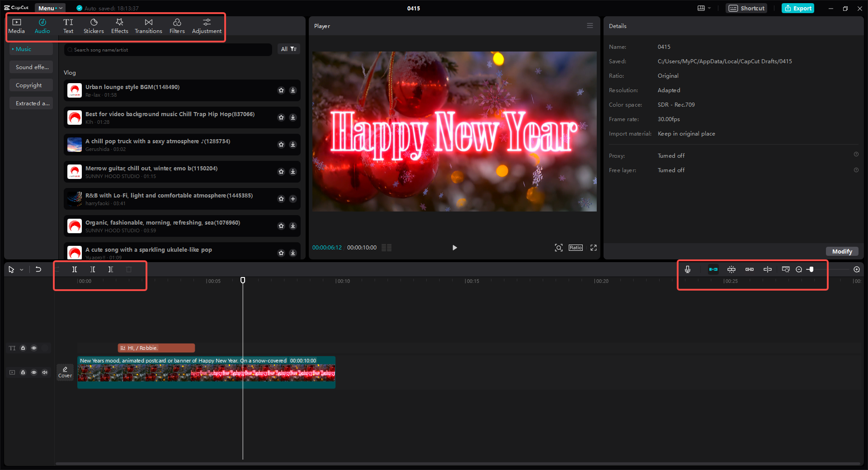Image resolution: width=868 pixels, height=470 pixels.
Task: Expand the selection tool dropdown arrow
Action: coord(21,269)
